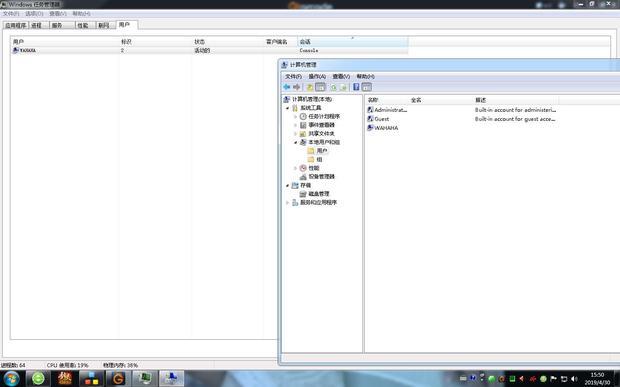The image size is (620, 387).
Task: Click the volume speaker icon in system tray
Action: 574,379
